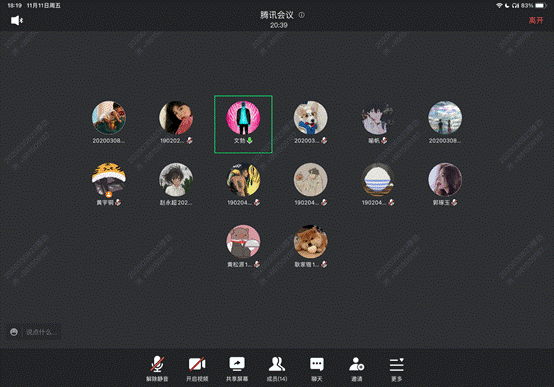Open the 邀请 invite option
This screenshot has height=387, width=554.
tap(356, 369)
